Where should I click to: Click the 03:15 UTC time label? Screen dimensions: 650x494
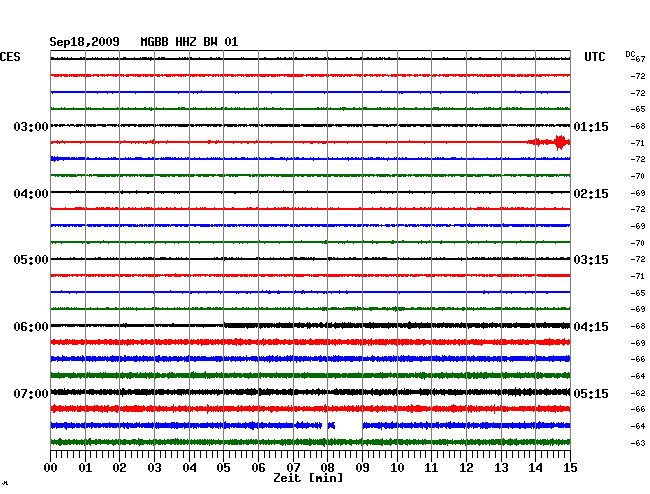click(591, 260)
